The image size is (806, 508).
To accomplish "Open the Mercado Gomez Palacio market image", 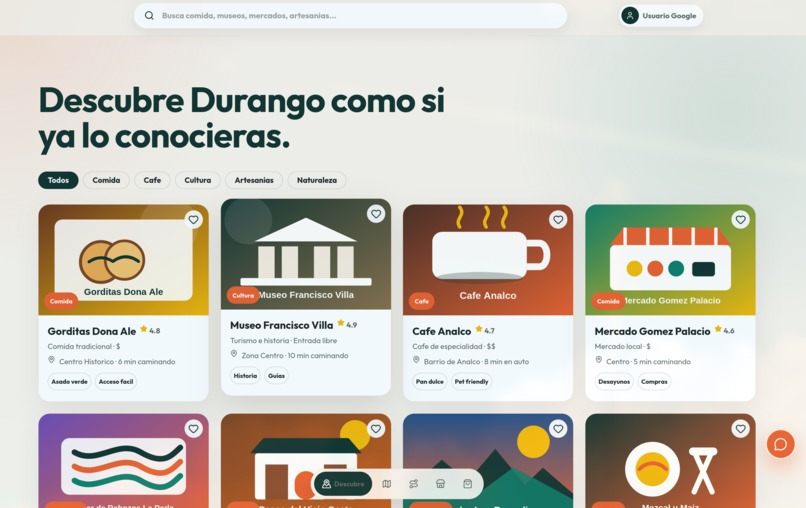I will (x=670, y=260).
